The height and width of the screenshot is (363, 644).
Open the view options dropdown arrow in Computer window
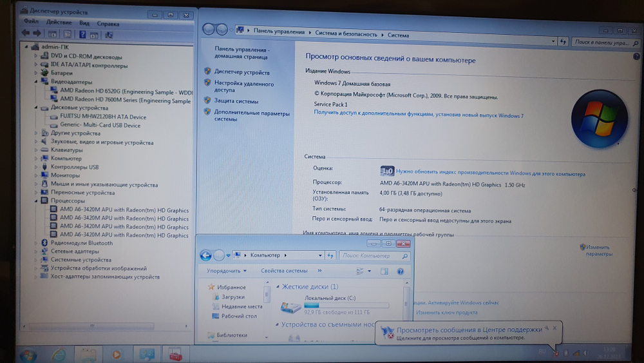(369, 271)
